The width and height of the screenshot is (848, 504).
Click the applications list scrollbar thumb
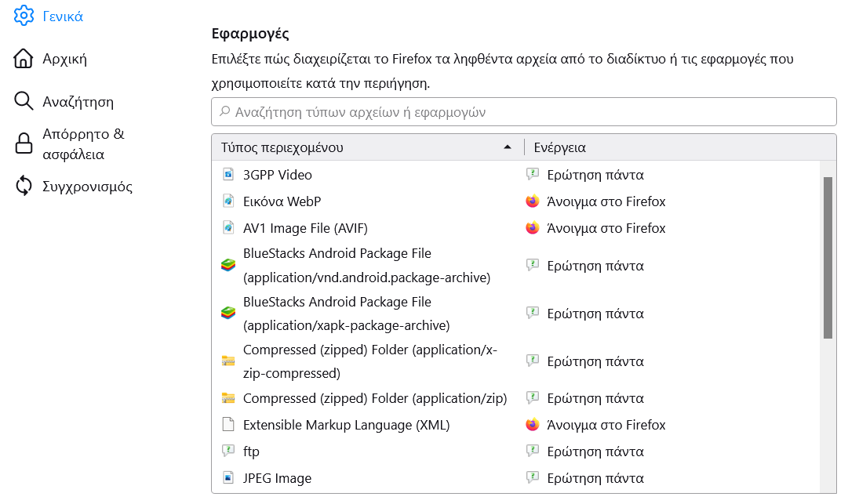click(x=828, y=258)
